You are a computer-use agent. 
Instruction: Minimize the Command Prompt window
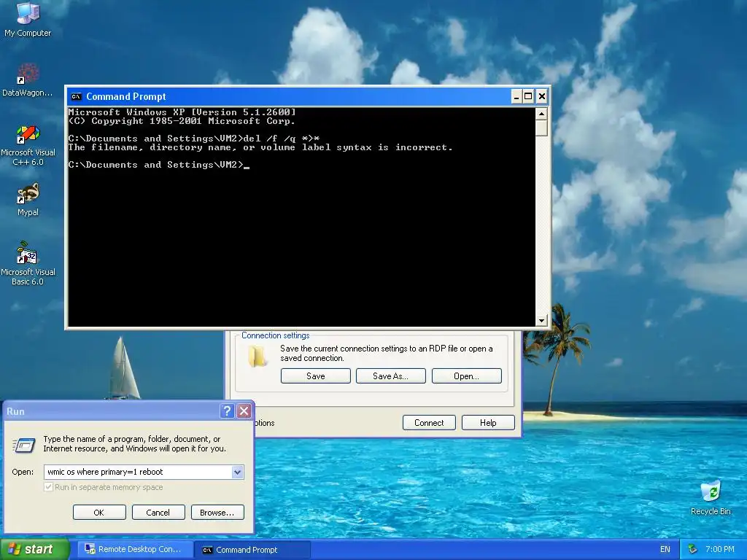(x=516, y=97)
